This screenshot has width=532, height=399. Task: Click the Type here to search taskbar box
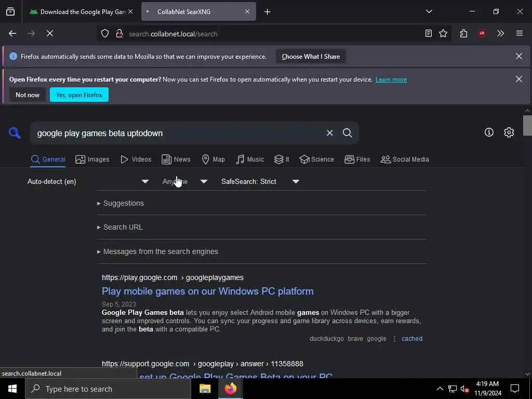108,389
